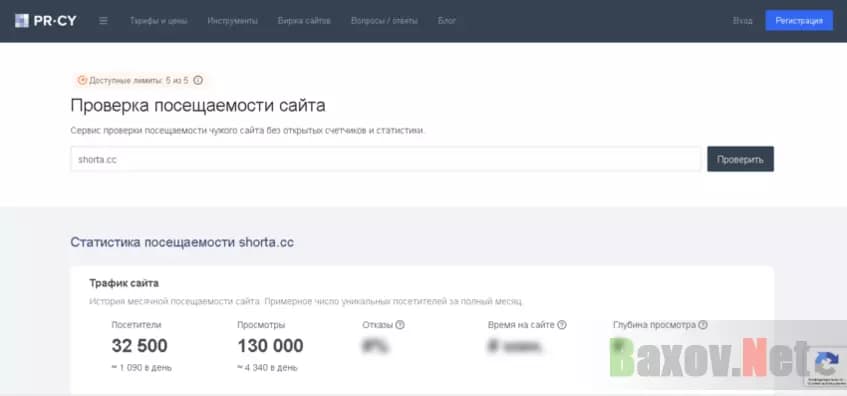Click the Регистрация button
This screenshot has height=396, width=847.
799,21
